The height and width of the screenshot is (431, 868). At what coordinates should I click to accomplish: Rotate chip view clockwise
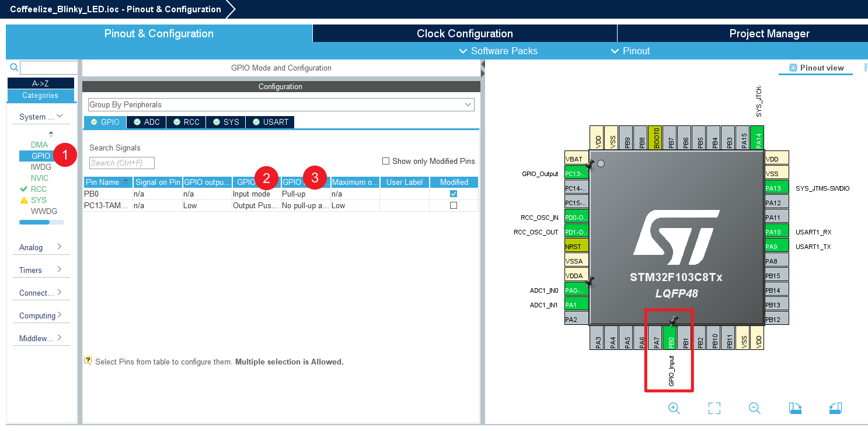click(x=794, y=408)
